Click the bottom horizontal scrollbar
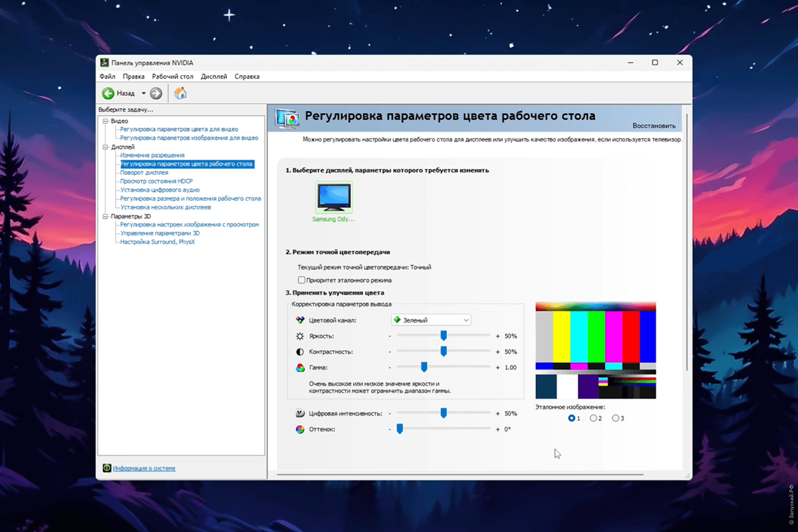This screenshot has height=532, width=798. click(x=460, y=475)
